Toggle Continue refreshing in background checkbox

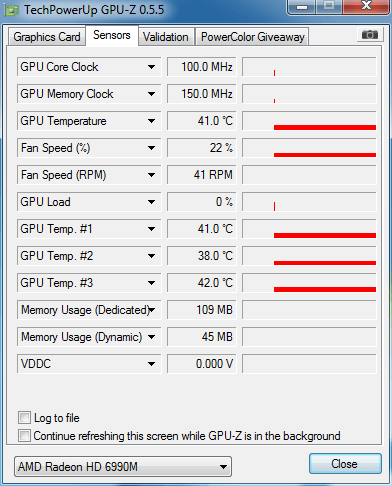coord(24,436)
